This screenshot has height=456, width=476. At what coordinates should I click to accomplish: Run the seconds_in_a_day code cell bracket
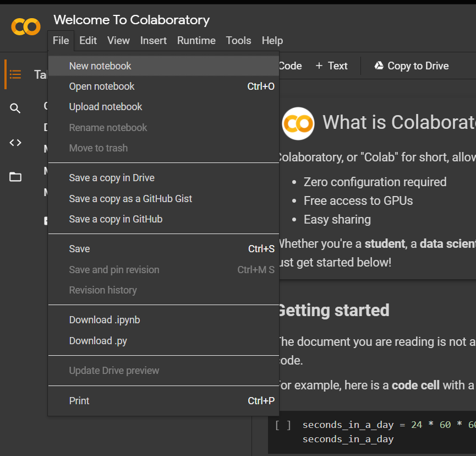[283, 425]
